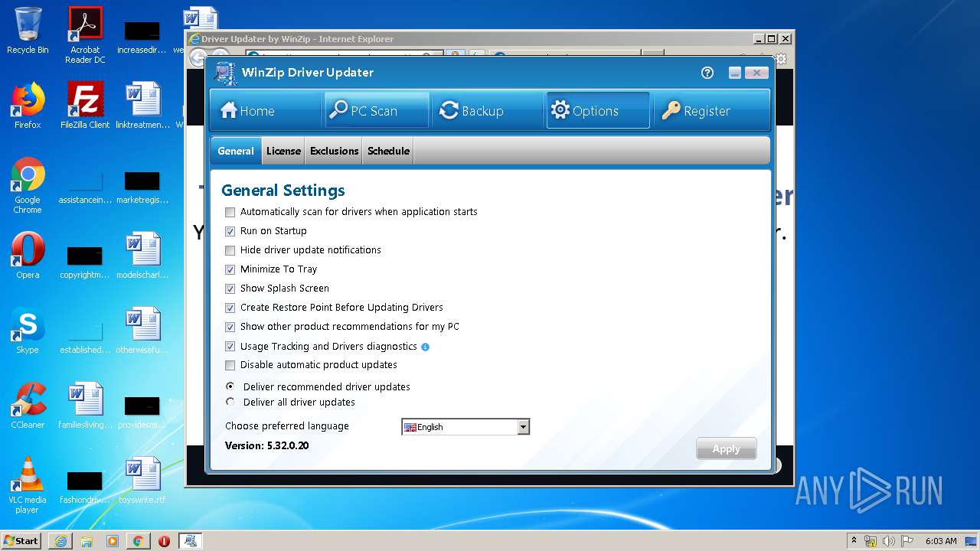Switch to the License tab
This screenshot has height=551, width=980.
coord(283,151)
